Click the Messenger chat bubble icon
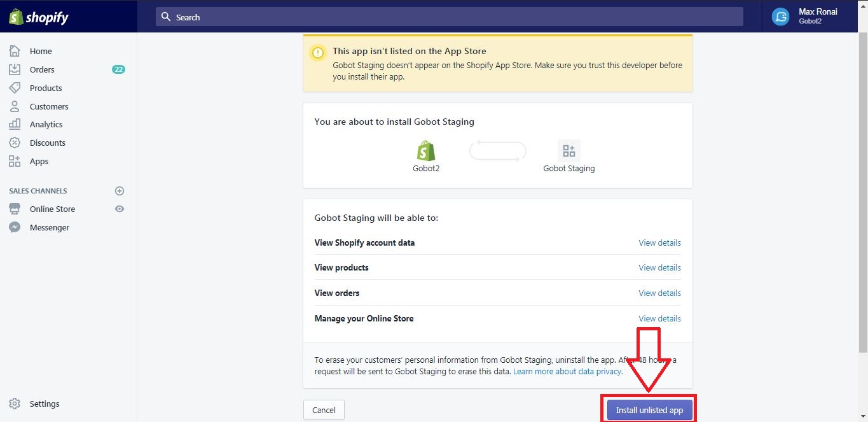868x422 pixels. tap(15, 227)
